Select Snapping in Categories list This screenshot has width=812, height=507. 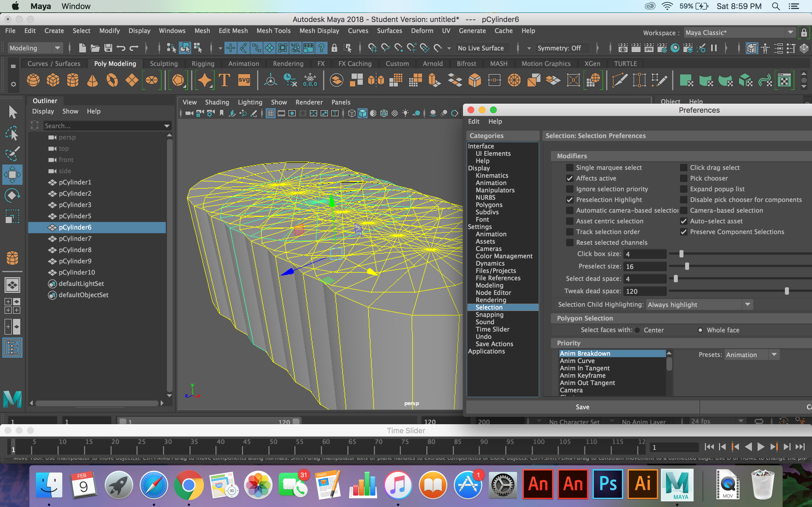point(489,315)
